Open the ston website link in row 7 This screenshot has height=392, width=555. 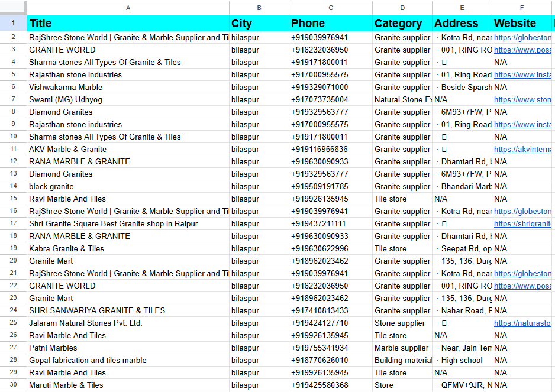522,100
